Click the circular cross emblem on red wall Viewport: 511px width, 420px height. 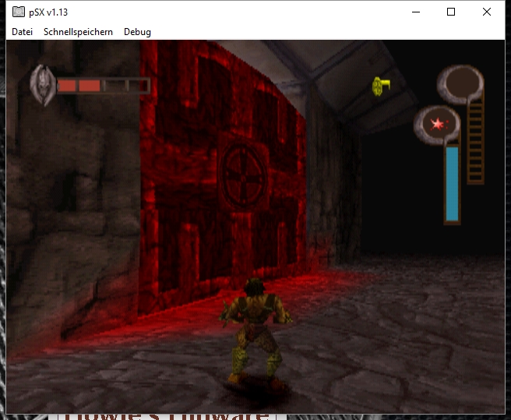pos(243,176)
